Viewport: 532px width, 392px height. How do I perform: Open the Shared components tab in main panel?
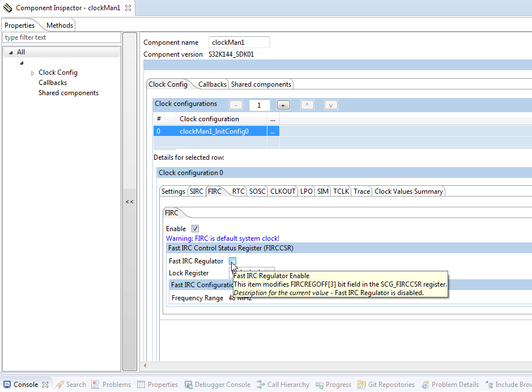click(261, 84)
